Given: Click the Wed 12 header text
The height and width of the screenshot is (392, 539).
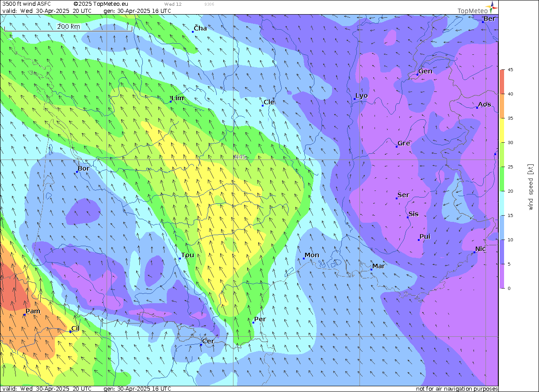Looking at the screenshot, I should (173, 4).
